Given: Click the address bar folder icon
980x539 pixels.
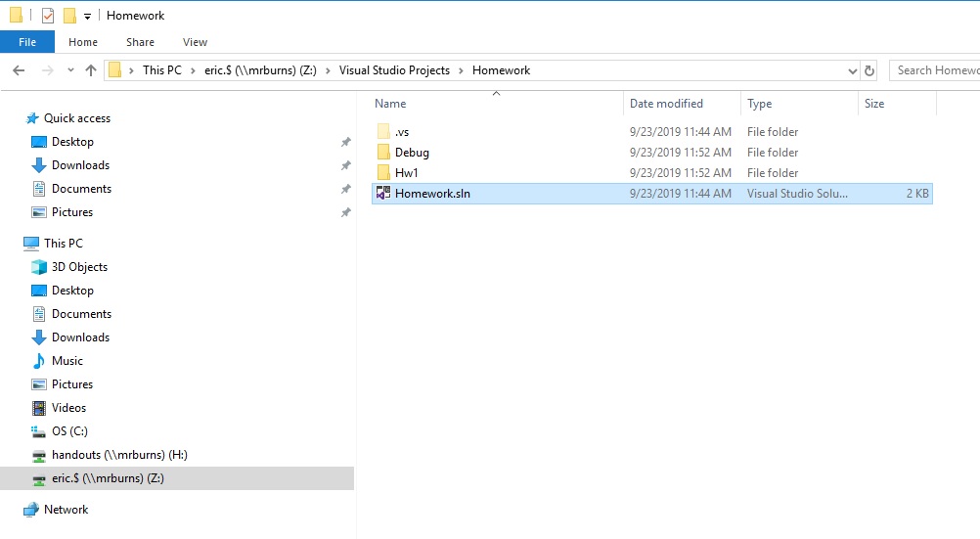Looking at the screenshot, I should click(115, 70).
